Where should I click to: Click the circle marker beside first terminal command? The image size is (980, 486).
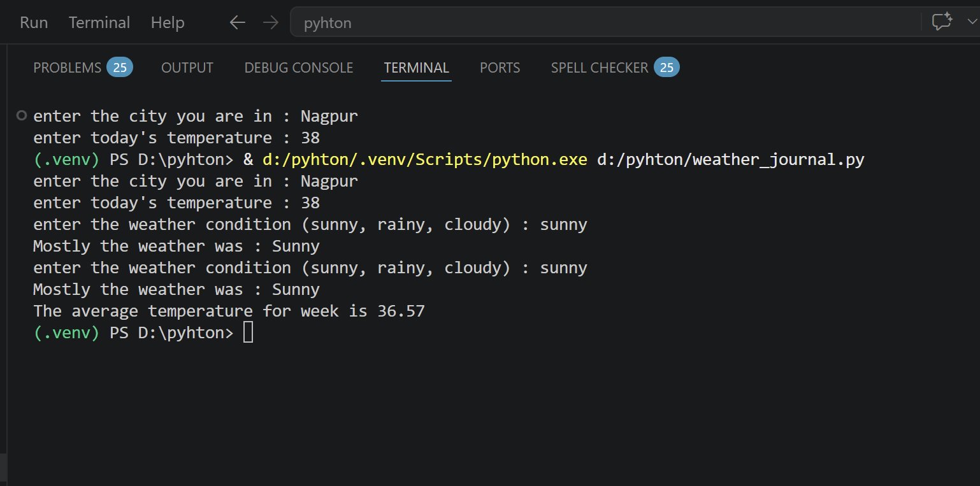coord(22,116)
